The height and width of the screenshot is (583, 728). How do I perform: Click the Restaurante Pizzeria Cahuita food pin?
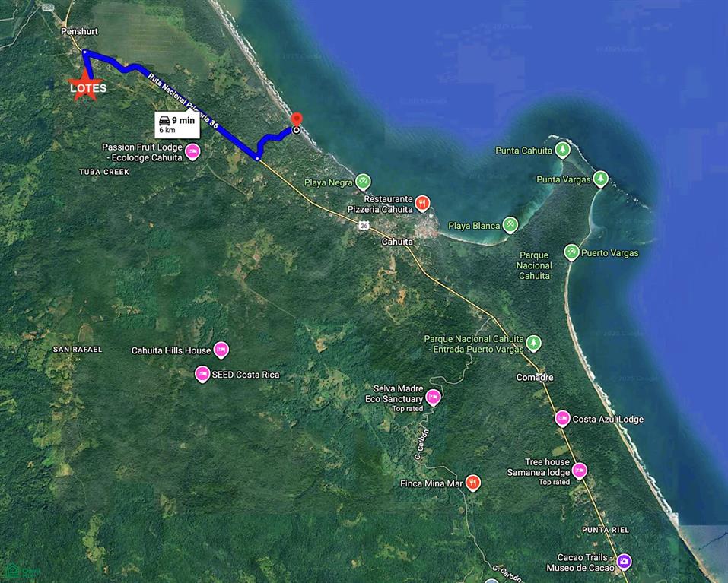coord(422,203)
